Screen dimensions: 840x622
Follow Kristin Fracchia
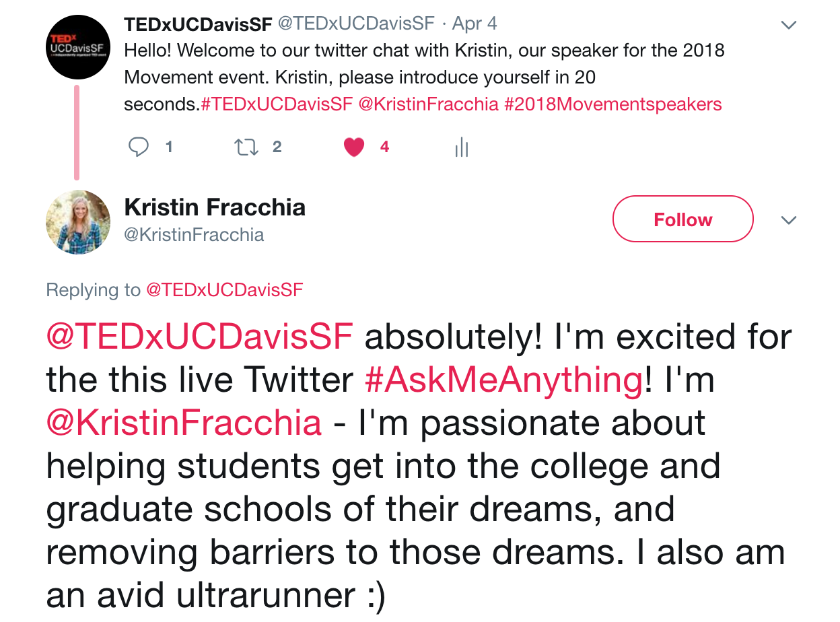pos(682,219)
